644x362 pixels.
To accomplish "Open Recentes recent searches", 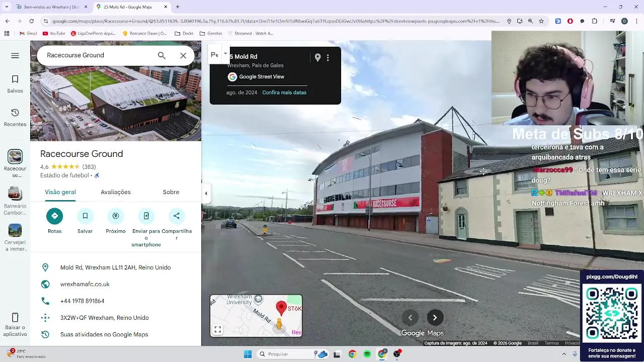I will tap(15, 118).
